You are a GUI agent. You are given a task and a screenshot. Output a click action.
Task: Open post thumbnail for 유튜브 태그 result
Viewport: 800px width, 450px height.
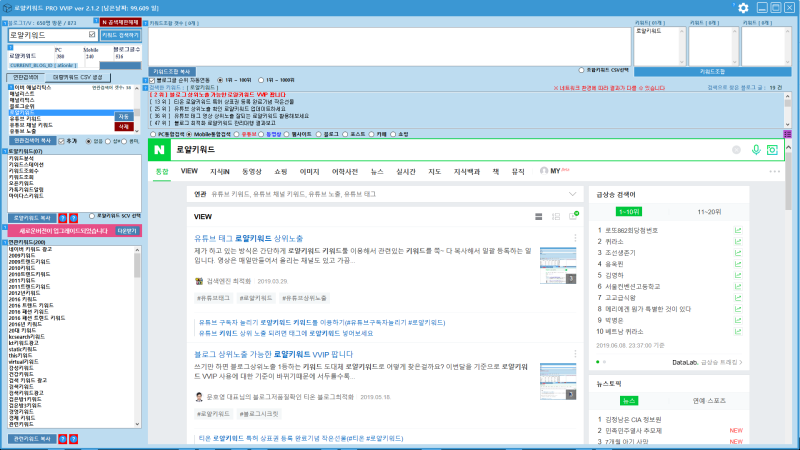click(558, 266)
